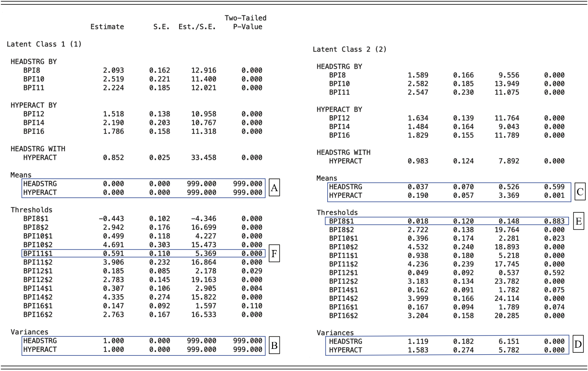Screen dimensions: 588x371
Task: Click the Class 2 Variances section heading
Action: pos(335,333)
